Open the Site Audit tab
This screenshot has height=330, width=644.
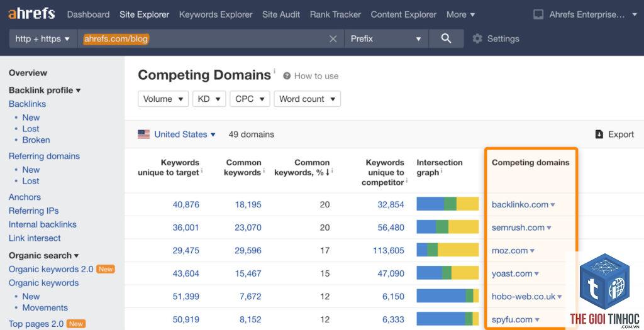(281, 14)
